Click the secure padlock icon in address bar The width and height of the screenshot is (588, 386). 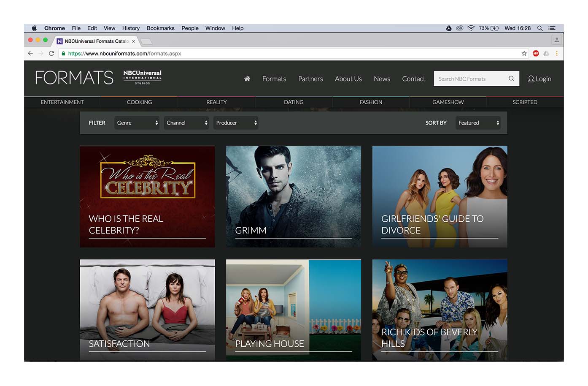tap(63, 54)
